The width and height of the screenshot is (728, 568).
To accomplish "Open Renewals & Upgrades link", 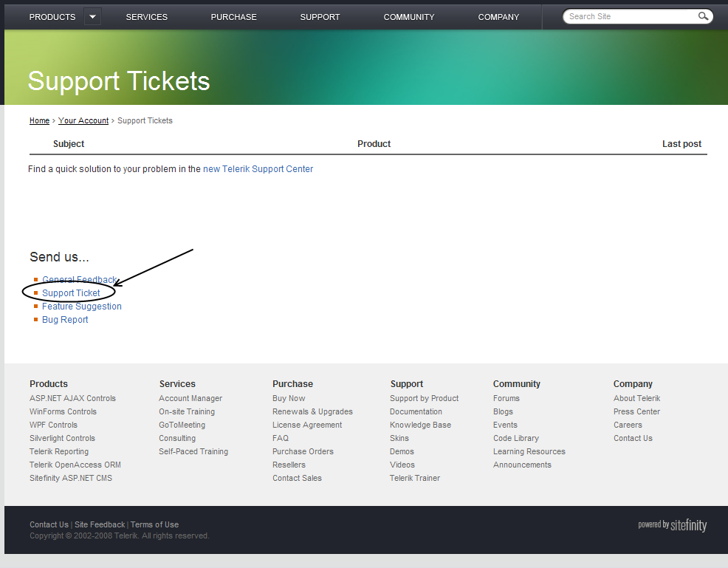I will 312,411.
